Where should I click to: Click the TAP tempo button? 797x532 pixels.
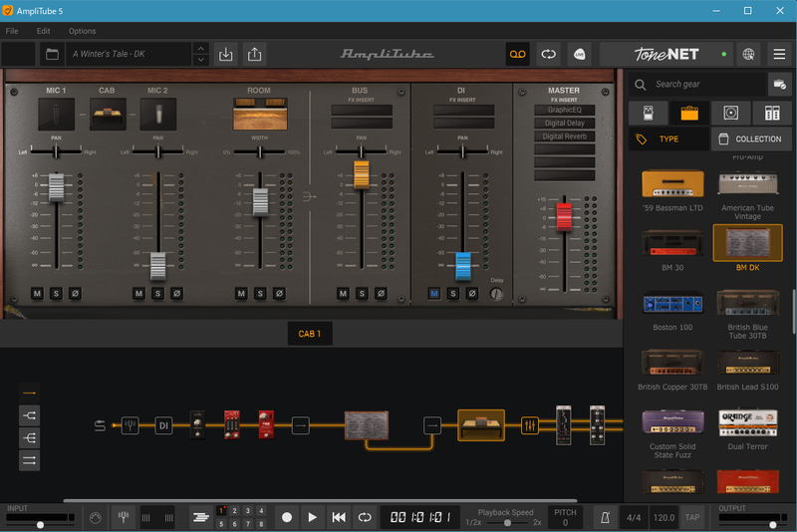pos(691,517)
